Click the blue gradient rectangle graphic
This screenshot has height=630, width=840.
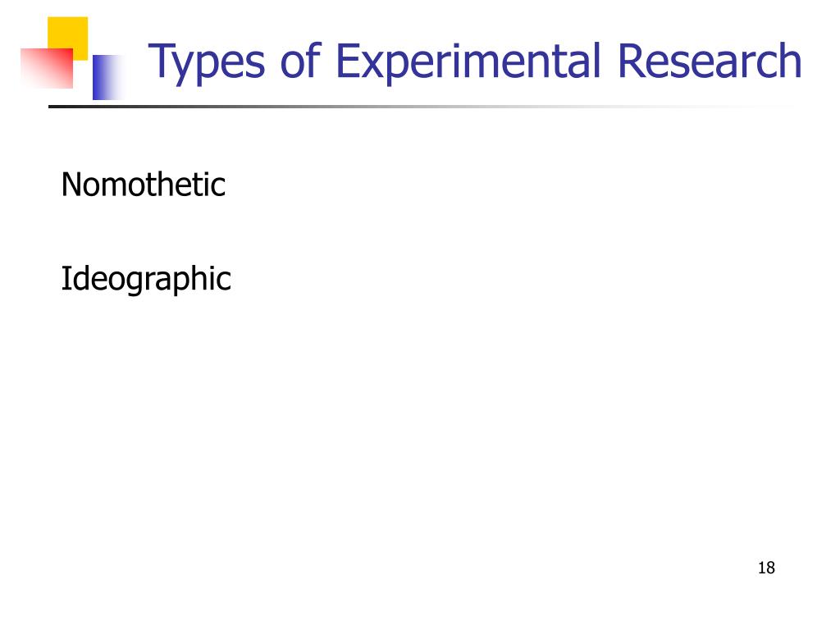coord(108,77)
